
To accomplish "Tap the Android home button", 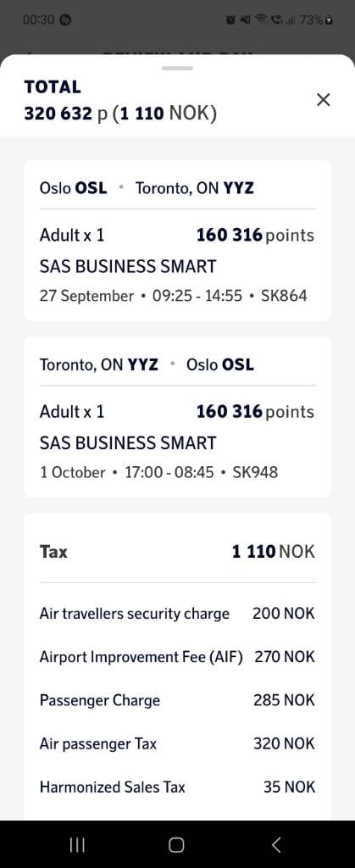I will [x=176, y=844].
